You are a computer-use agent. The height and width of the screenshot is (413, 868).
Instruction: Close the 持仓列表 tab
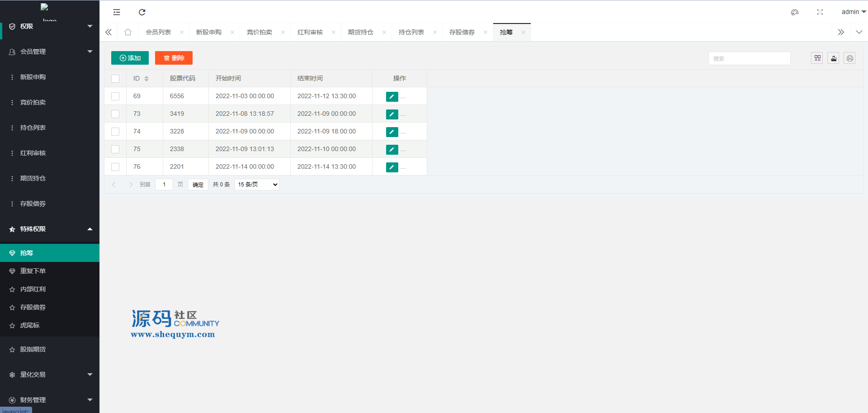pos(435,32)
